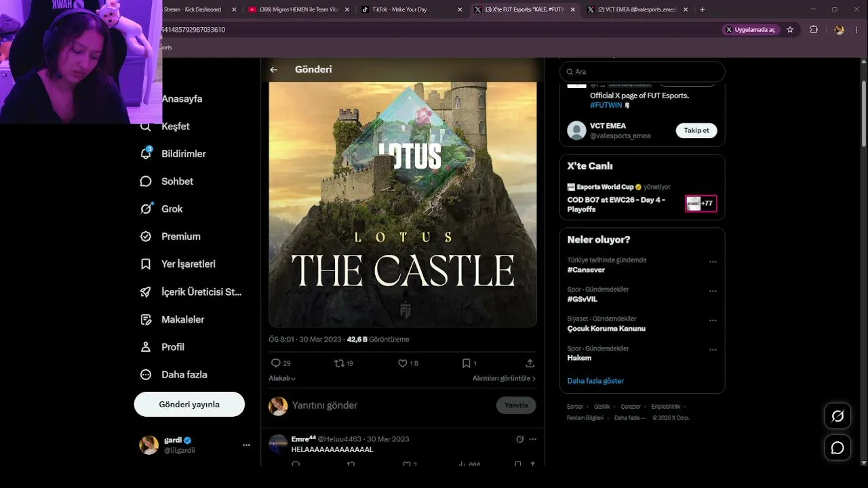
Task: Click the Ara search field
Action: click(642, 72)
